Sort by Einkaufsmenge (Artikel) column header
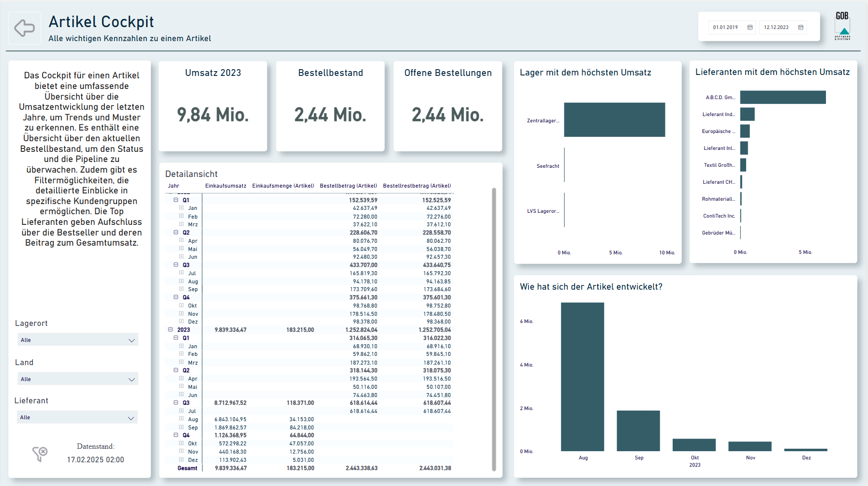 tap(283, 186)
